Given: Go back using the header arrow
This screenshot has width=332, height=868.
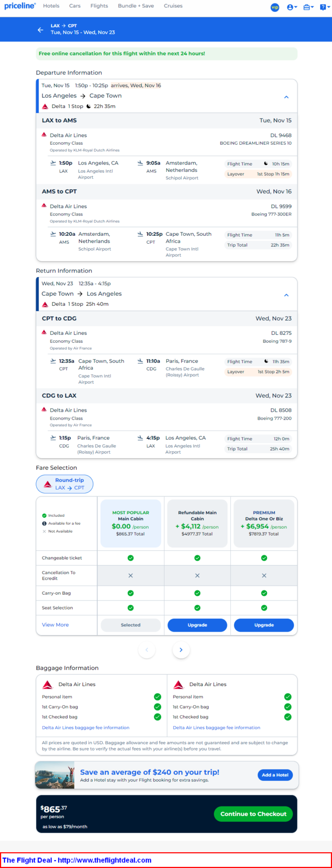Looking at the screenshot, I should [x=41, y=30].
